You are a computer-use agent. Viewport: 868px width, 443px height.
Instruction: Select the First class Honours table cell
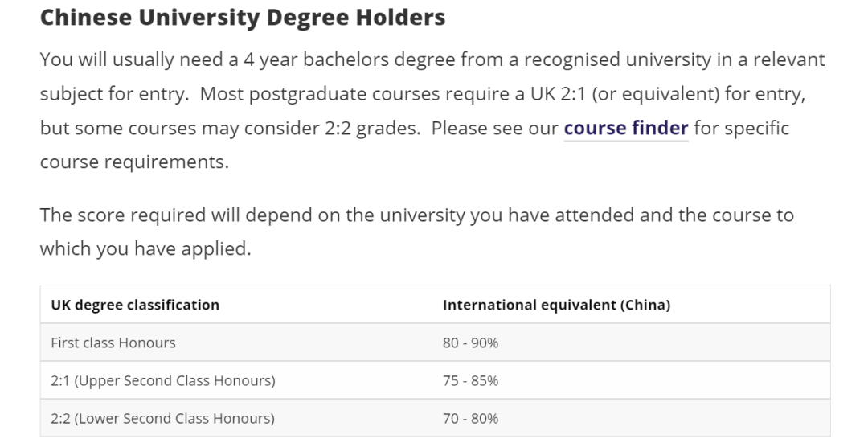tap(113, 343)
